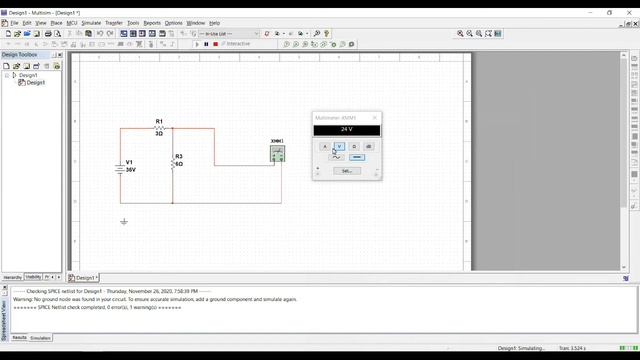Screen dimensions: 640x360
Task: Select Ammeter mode A on multimeter
Action: click(x=325, y=147)
